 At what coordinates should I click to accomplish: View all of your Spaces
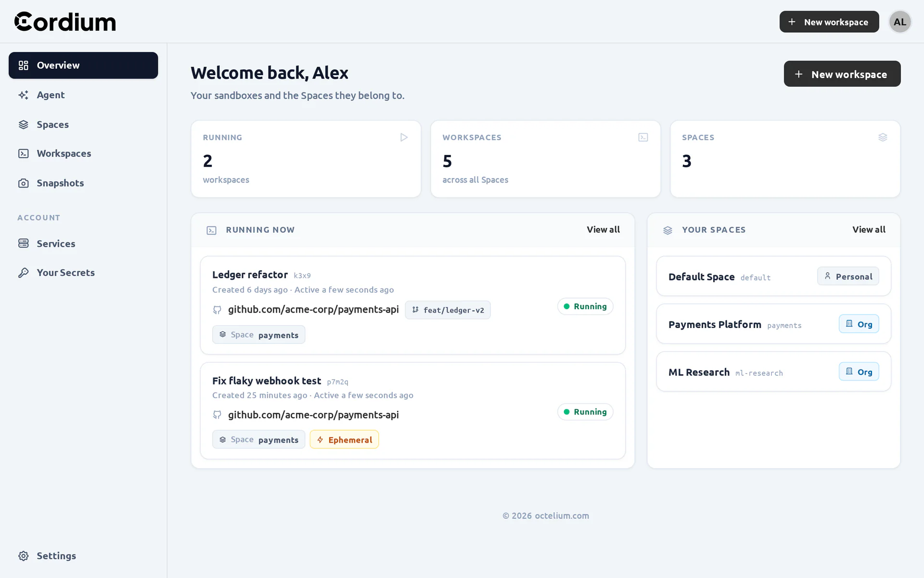pyautogui.click(x=869, y=230)
